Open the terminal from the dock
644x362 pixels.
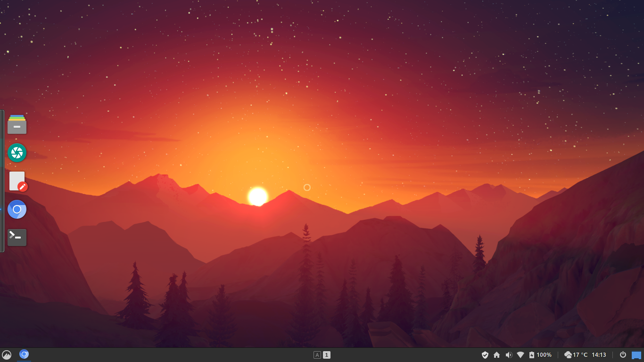[17, 237]
